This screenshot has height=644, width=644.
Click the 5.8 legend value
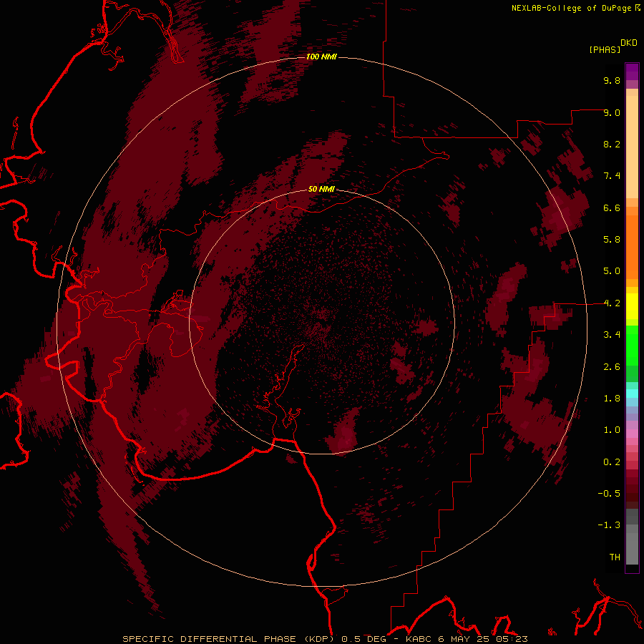[x=612, y=240]
